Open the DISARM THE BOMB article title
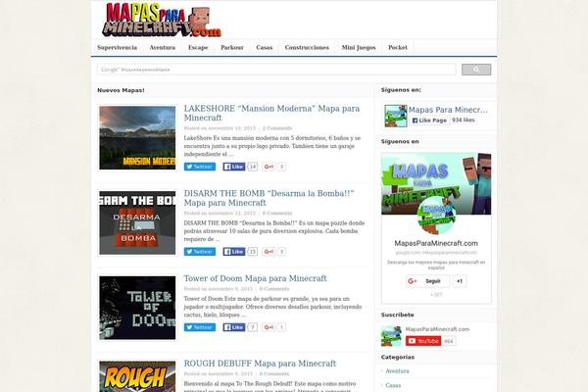Image resolution: width=588 pixels, height=392 pixels. click(x=269, y=198)
